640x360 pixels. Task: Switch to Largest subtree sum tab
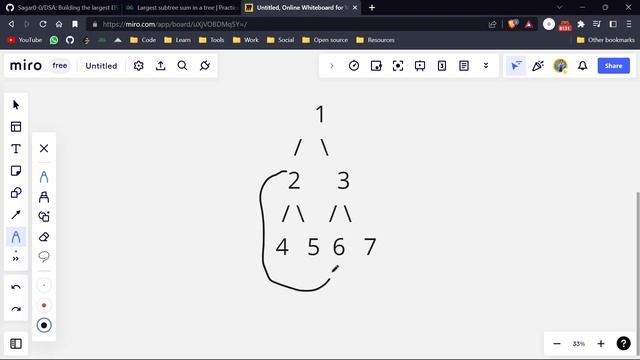click(182, 7)
